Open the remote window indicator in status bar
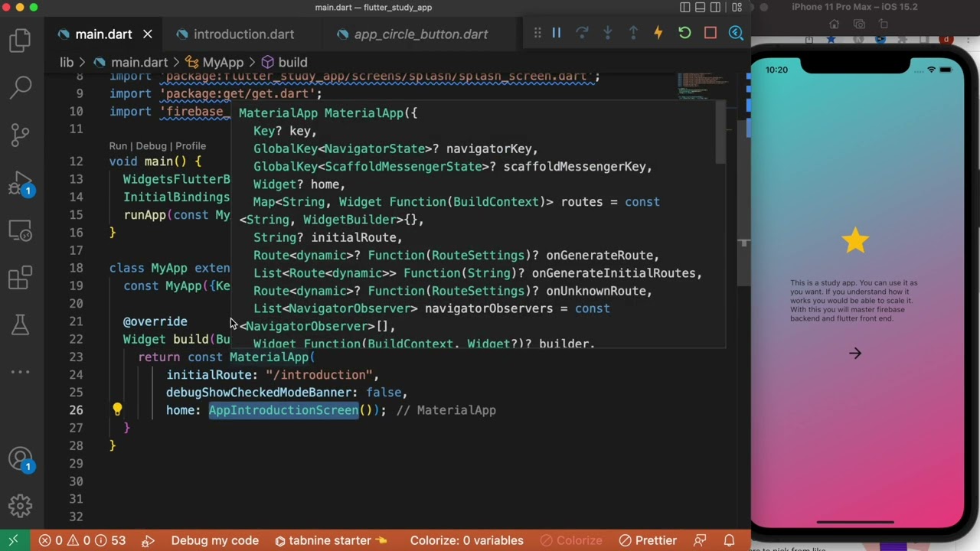This screenshot has height=551, width=980. pos(13,540)
